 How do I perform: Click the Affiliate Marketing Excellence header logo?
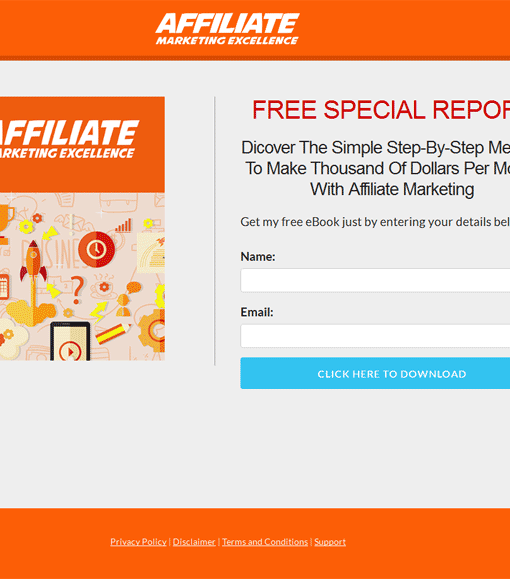click(x=227, y=29)
